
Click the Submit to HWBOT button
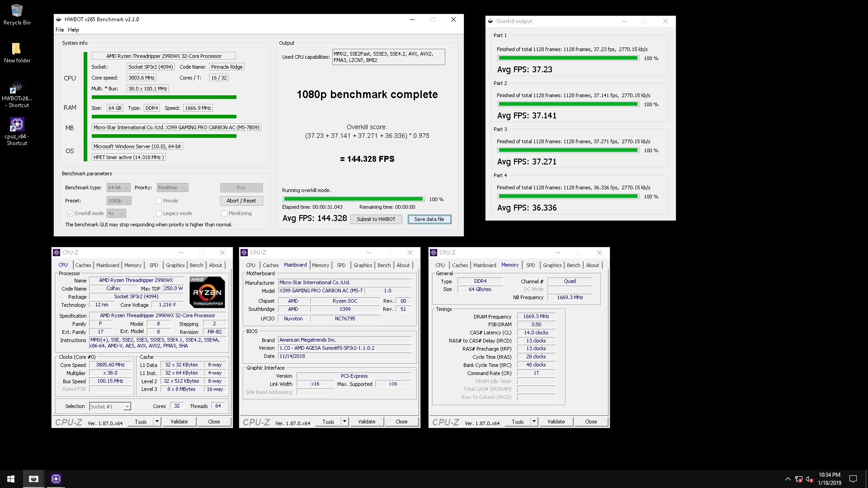pos(376,219)
